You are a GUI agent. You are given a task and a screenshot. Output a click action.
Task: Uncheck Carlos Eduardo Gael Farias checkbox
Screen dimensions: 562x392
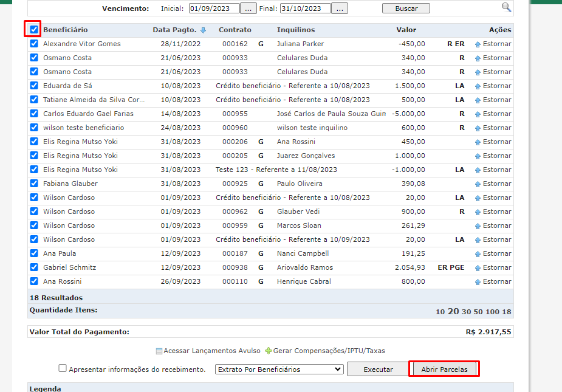coord(34,113)
